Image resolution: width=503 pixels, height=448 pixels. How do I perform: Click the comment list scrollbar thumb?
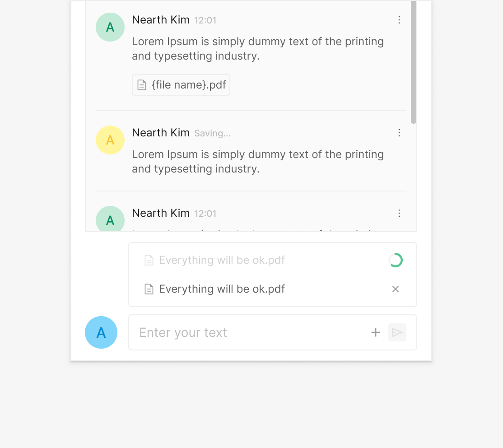(x=414, y=63)
